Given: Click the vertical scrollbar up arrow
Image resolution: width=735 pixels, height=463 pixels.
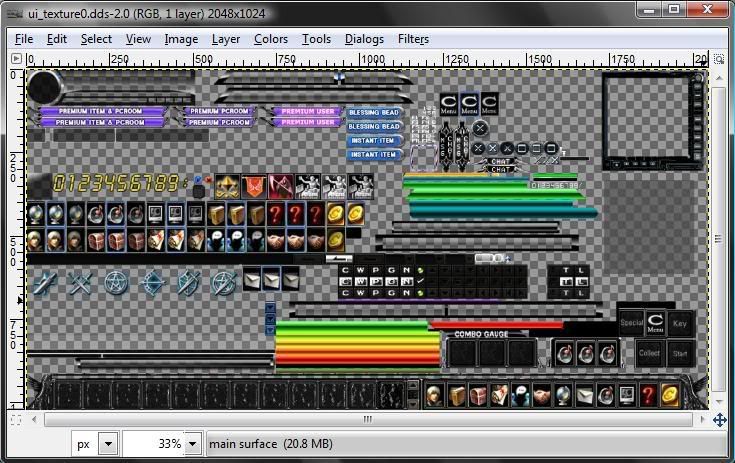Looking at the screenshot, I should tap(719, 77).
